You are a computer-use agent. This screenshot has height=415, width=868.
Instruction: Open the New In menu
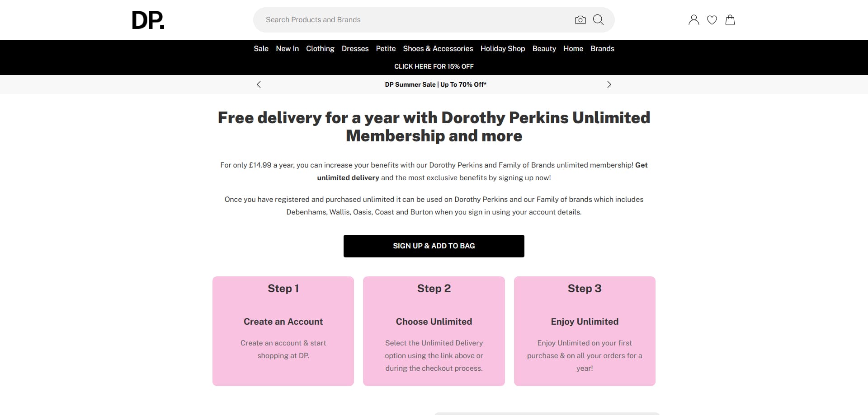tap(287, 49)
